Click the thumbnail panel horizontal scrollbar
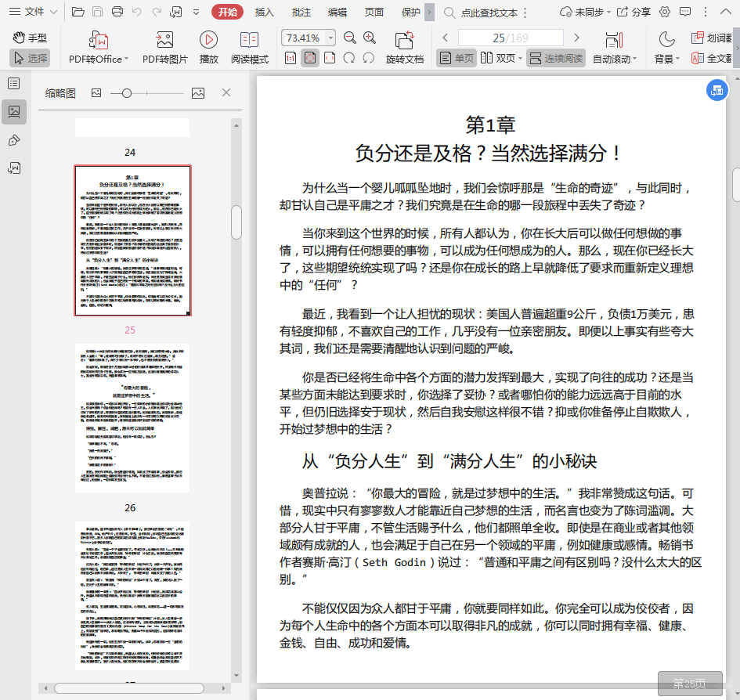 tap(129, 688)
